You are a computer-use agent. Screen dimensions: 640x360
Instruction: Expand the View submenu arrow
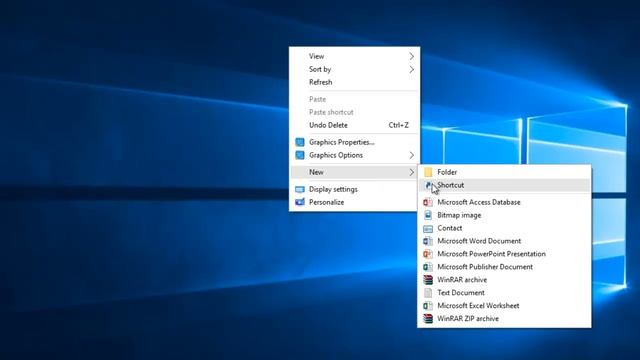click(411, 56)
